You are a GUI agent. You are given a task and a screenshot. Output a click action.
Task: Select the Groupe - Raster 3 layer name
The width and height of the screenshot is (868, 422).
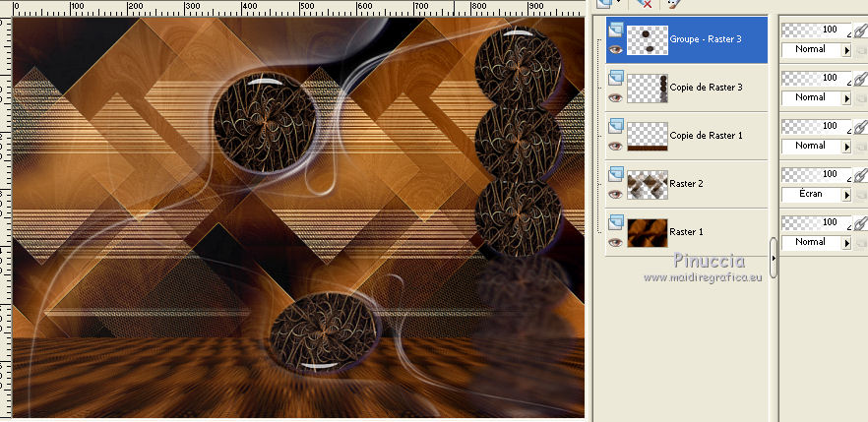(x=706, y=39)
